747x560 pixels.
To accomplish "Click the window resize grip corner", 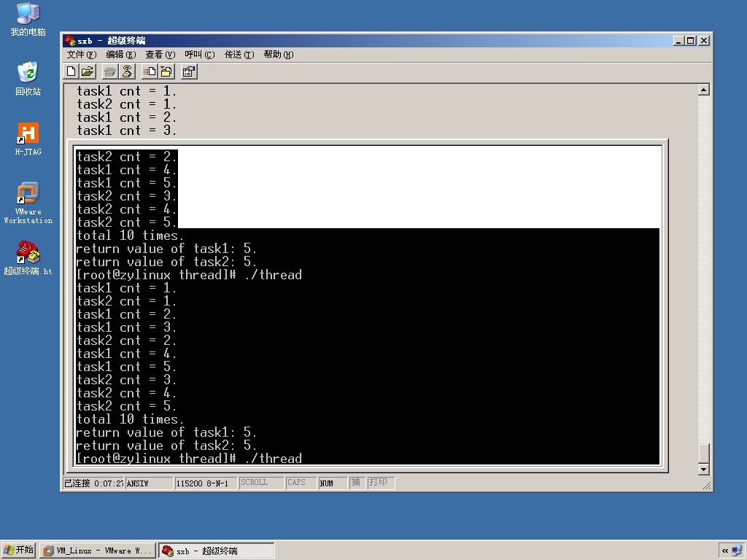I will click(x=707, y=485).
